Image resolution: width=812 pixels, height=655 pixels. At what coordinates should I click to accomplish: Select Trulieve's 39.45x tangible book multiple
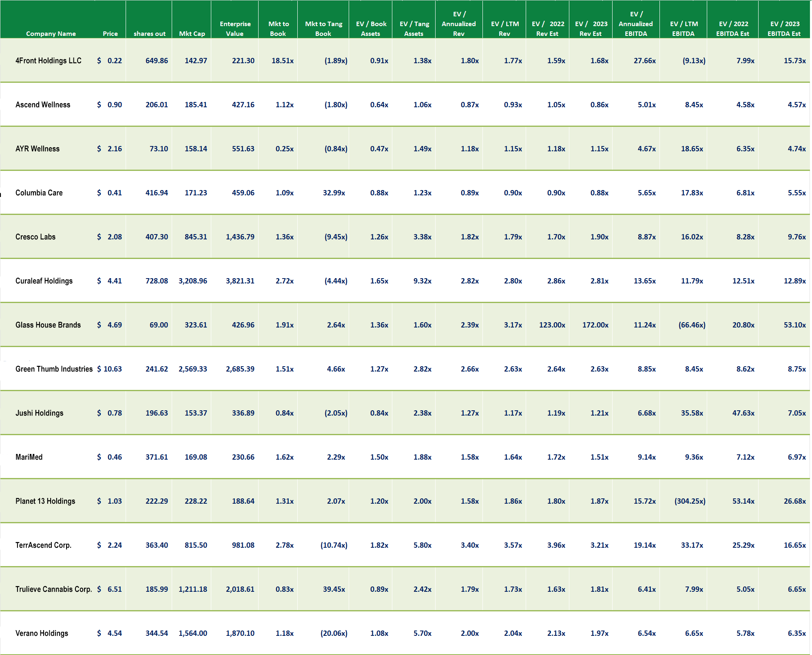point(334,589)
